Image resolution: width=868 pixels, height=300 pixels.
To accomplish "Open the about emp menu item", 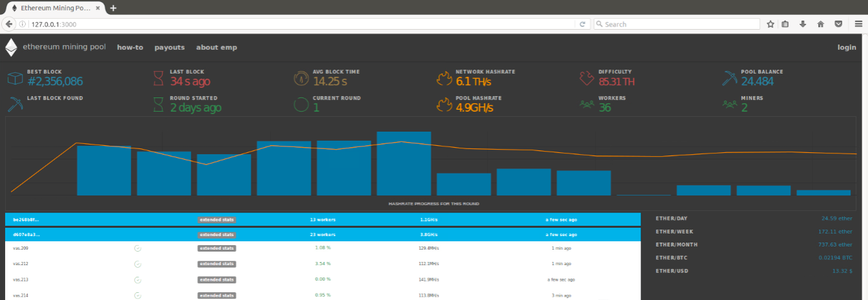I will [216, 47].
